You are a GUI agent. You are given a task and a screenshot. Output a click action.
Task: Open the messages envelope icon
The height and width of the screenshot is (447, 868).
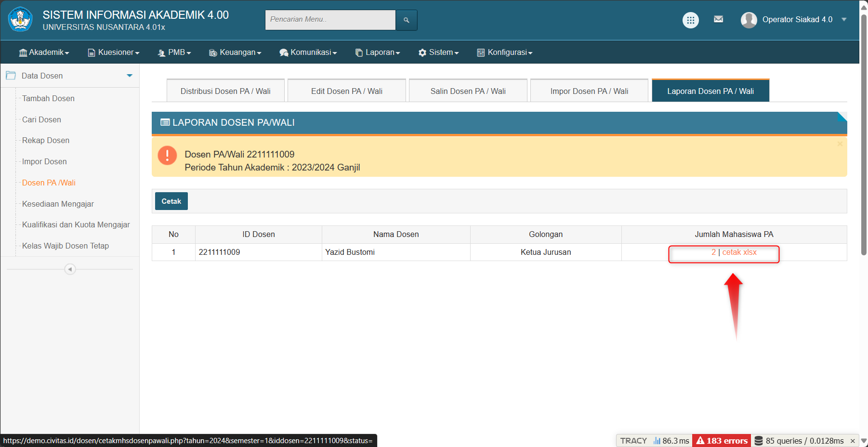[718, 19]
